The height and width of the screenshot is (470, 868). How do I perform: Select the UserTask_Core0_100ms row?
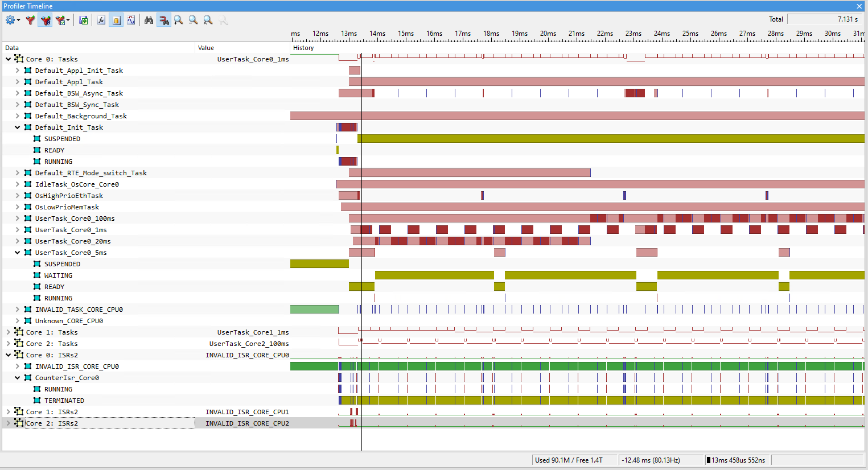coord(75,218)
